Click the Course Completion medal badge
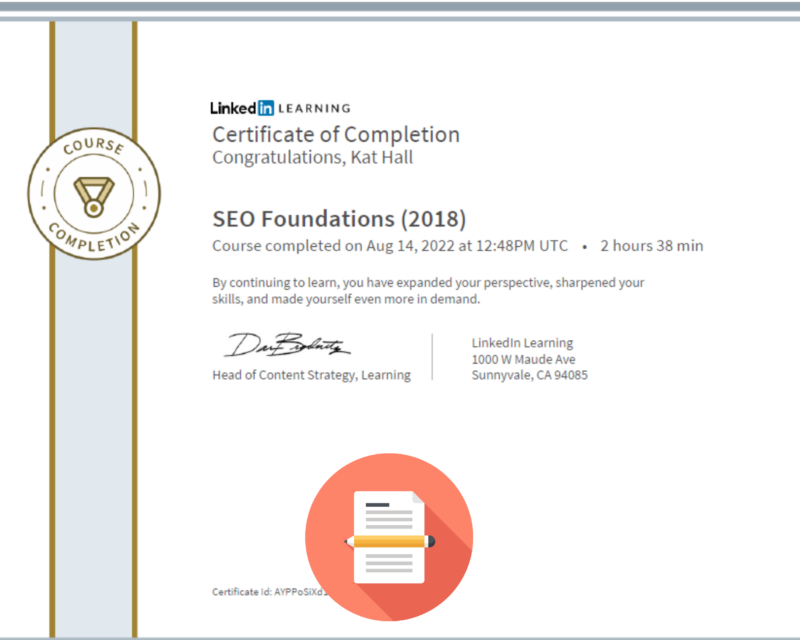Viewport: 800px width, 640px height. 94,193
